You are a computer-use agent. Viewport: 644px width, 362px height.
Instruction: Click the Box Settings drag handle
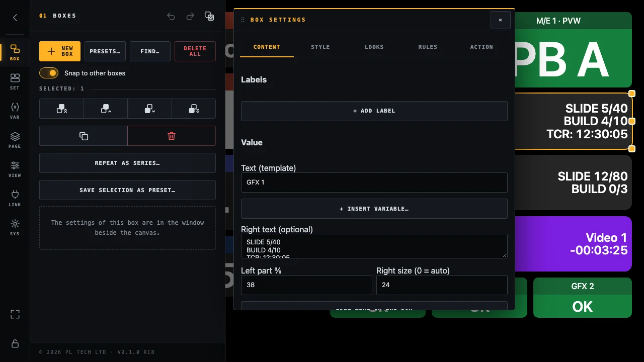243,20
